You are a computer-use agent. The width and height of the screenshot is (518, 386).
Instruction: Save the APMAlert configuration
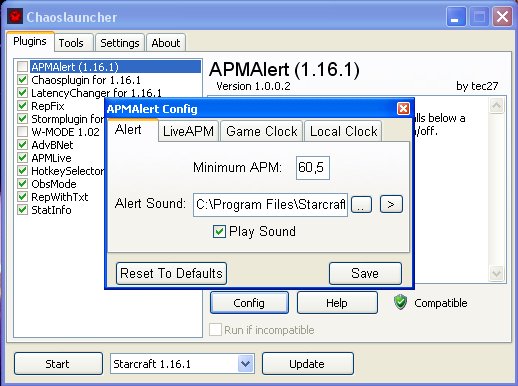point(365,273)
